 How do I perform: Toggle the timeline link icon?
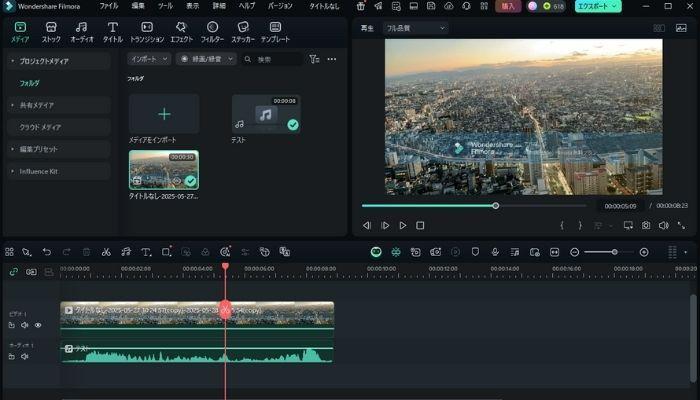(x=13, y=271)
